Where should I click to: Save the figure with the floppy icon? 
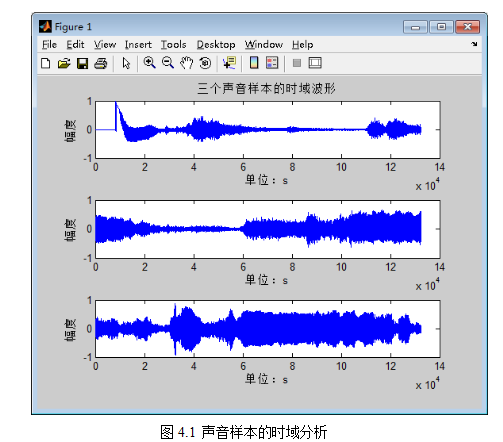[x=82, y=63]
